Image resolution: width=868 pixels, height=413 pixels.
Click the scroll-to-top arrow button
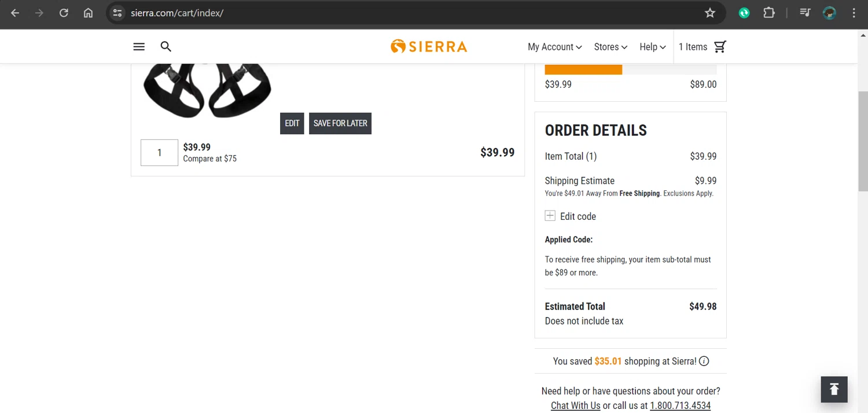point(834,389)
